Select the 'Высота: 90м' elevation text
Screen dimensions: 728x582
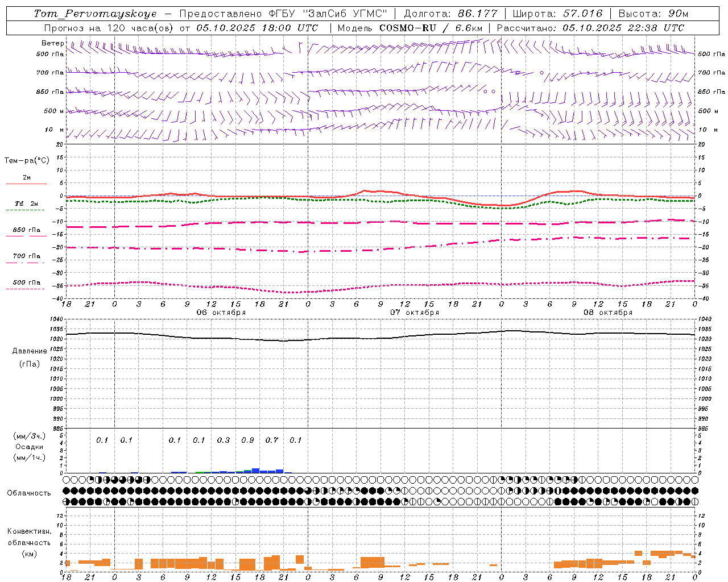point(653,14)
